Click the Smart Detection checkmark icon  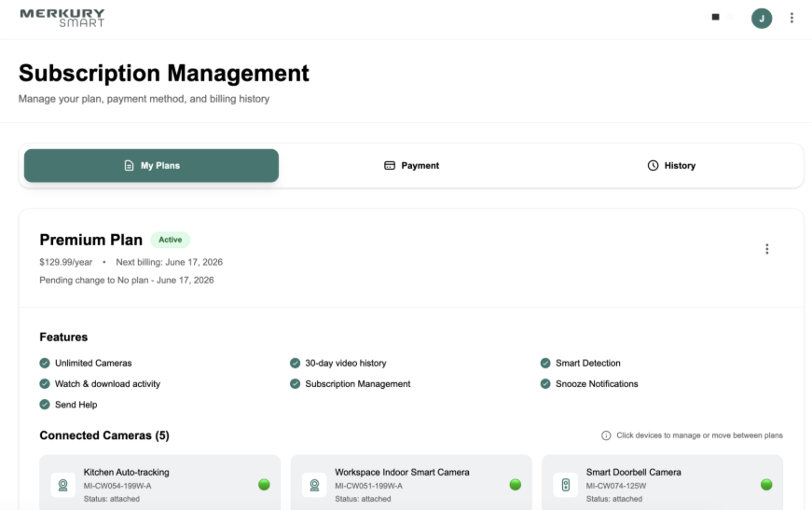coord(545,363)
